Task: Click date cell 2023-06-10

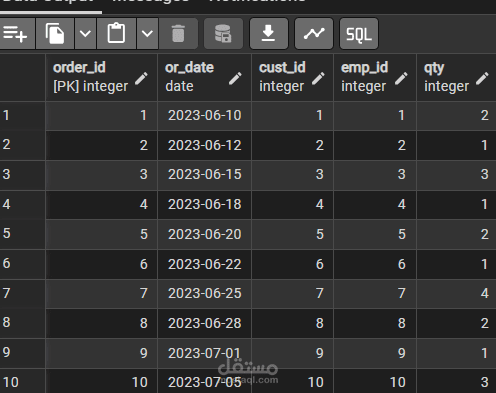Action: tap(204, 116)
